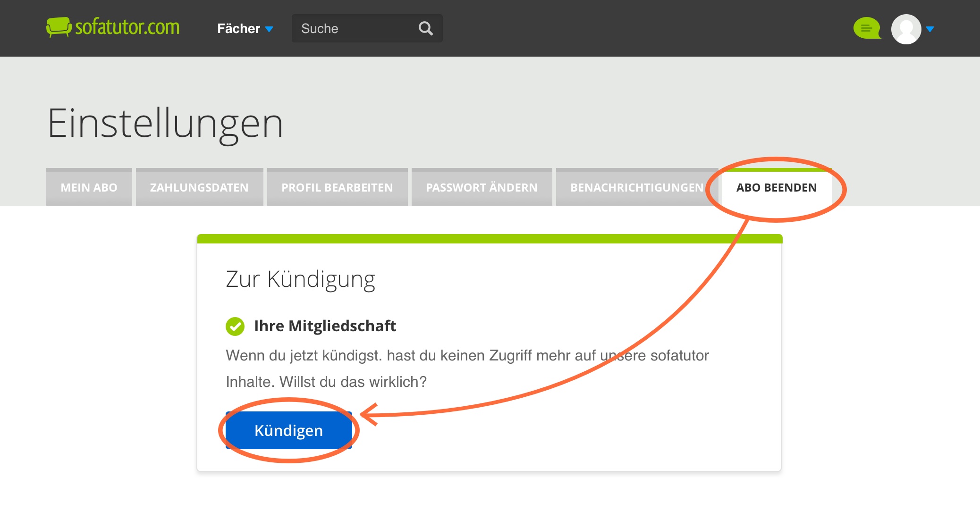Click the Zur Kündigung heading

(300, 279)
